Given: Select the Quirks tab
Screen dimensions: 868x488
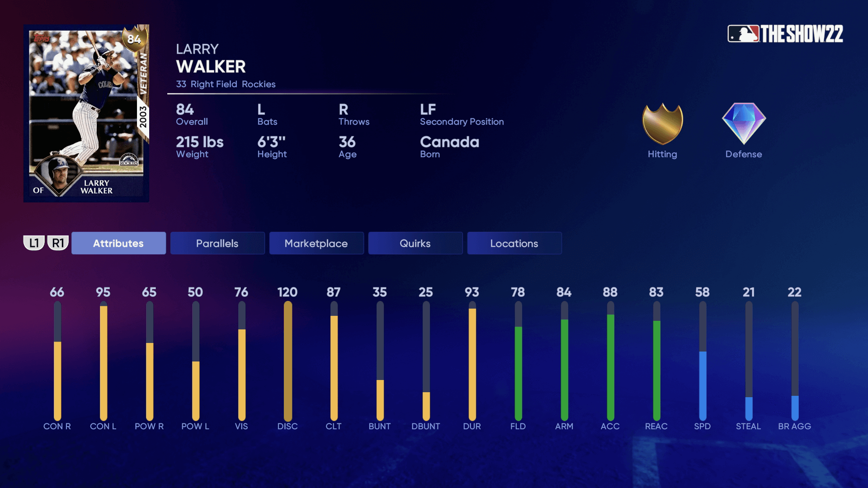Looking at the screenshot, I should click(x=415, y=243).
